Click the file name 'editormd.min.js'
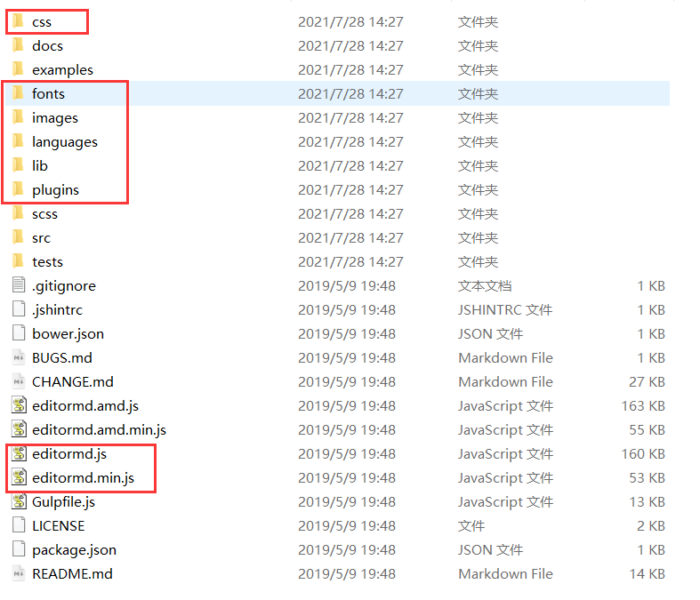The width and height of the screenshot is (700, 600). click(x=83, y=478)
